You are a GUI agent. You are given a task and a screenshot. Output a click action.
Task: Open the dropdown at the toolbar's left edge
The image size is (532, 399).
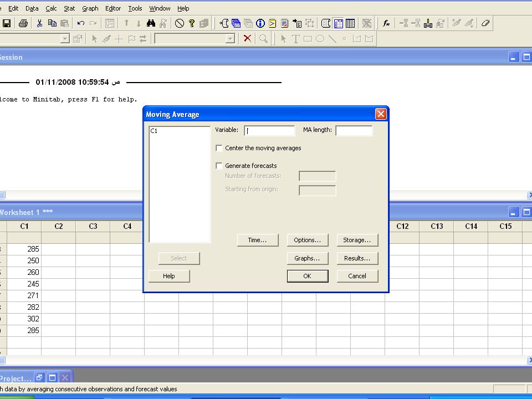65,39
